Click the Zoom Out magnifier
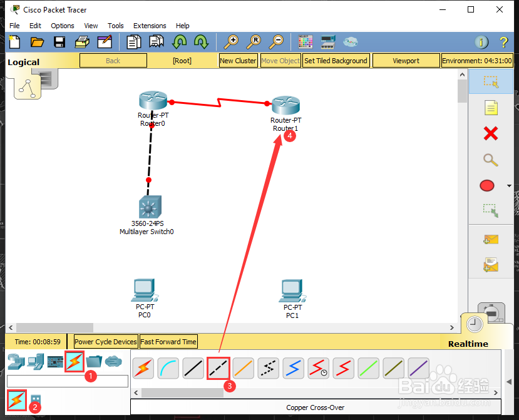 coord(276,42)
